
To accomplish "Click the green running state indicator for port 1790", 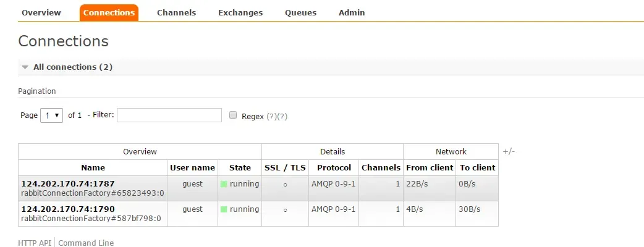I will [224, 210].
